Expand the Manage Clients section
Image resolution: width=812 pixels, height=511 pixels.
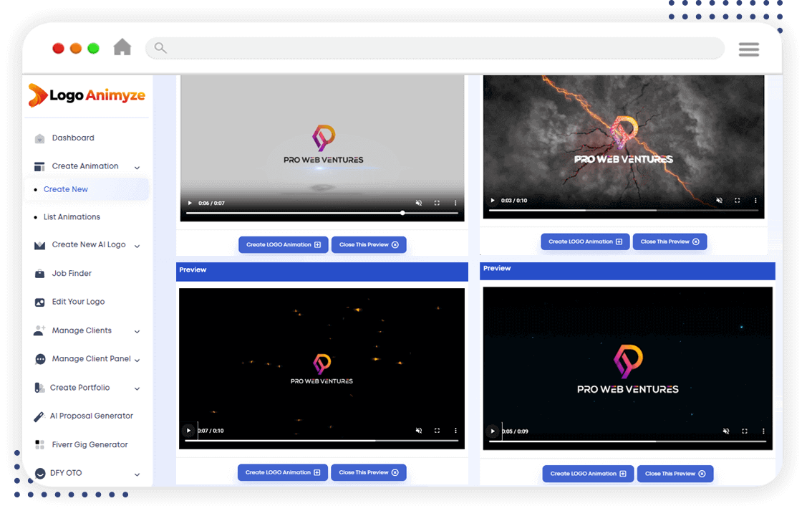(x=137, y=332)
